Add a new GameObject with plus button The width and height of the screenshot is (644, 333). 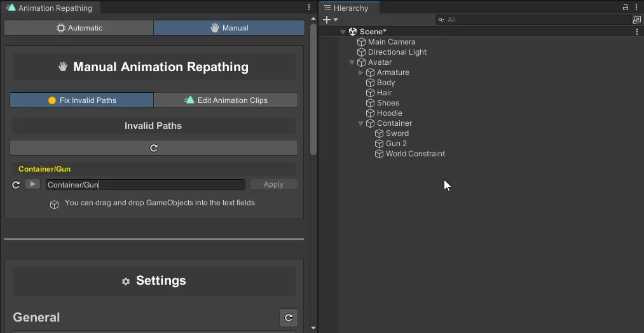pyautogui.click(x=327, y=20)
